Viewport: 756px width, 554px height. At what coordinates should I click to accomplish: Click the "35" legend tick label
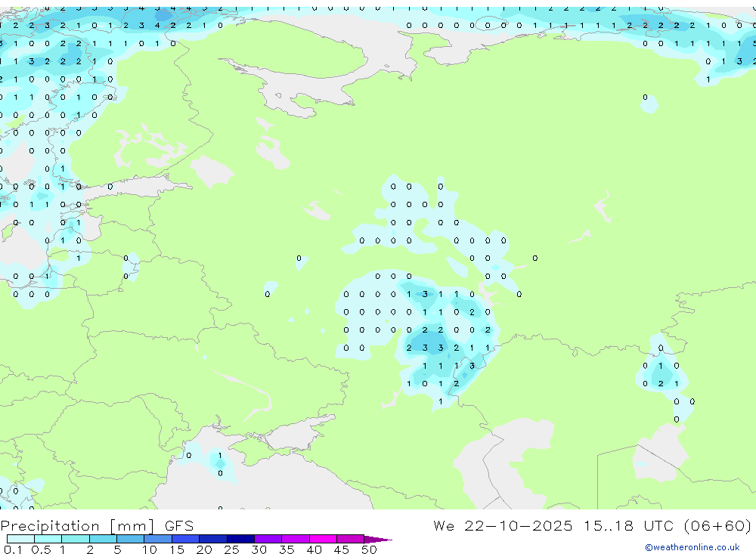pos(287,549)
